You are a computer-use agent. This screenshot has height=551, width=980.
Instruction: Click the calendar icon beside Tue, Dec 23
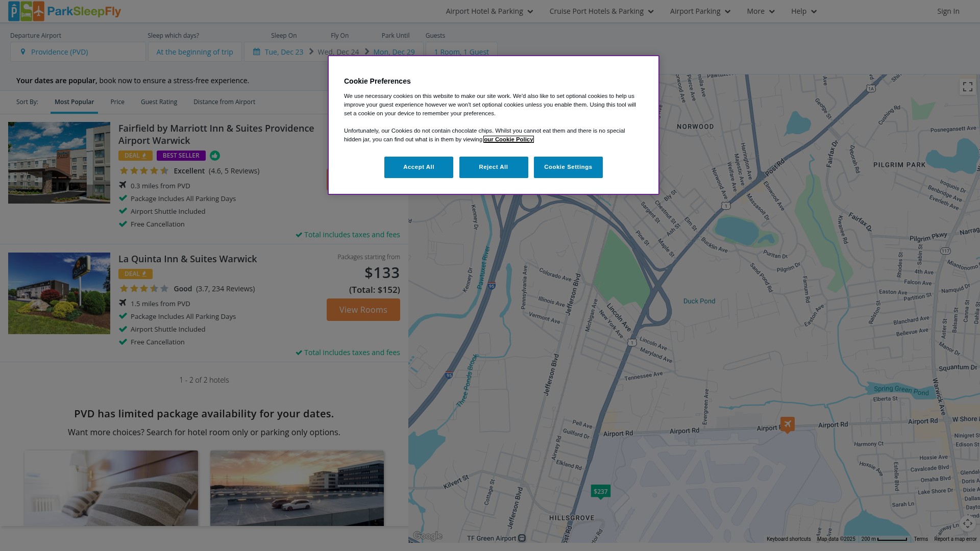tap(257, 52)
